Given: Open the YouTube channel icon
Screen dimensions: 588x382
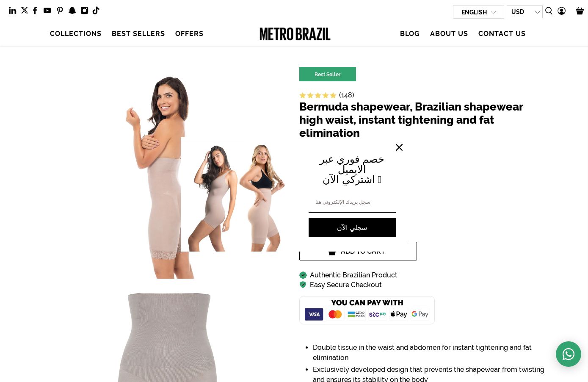Looking at the screenshot, I should pos(47,11).
